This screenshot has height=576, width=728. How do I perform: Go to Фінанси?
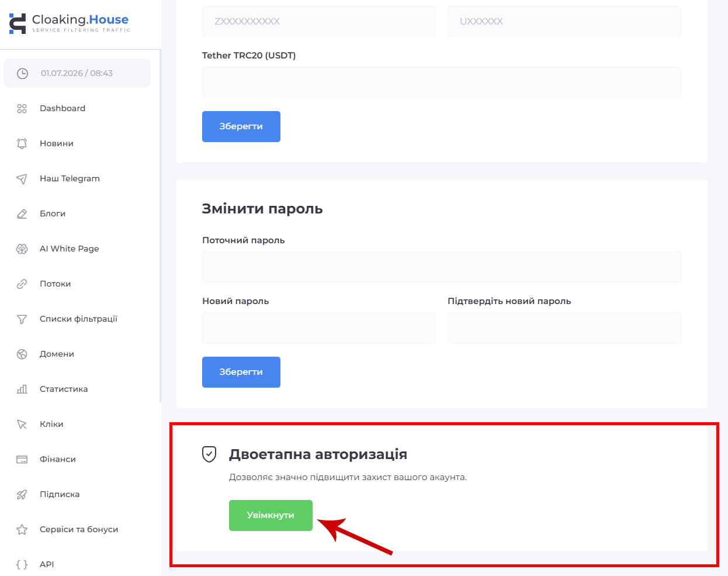(58, 459)
